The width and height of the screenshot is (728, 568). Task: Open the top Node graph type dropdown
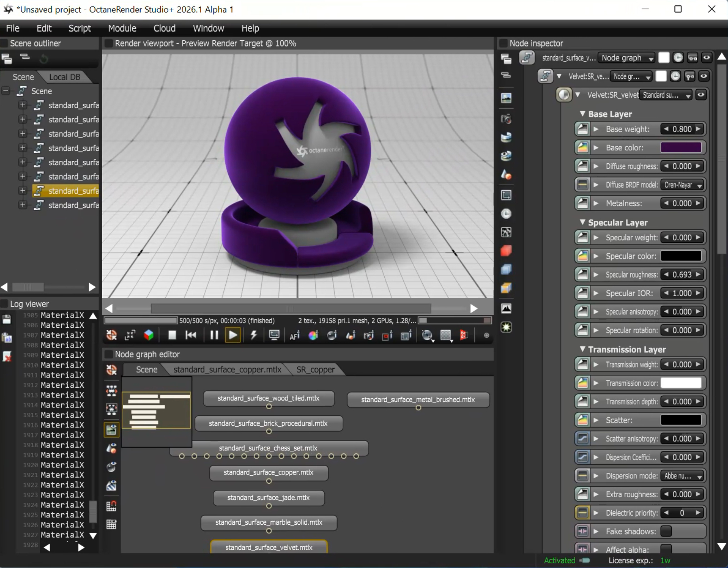(x=627, y=58)
